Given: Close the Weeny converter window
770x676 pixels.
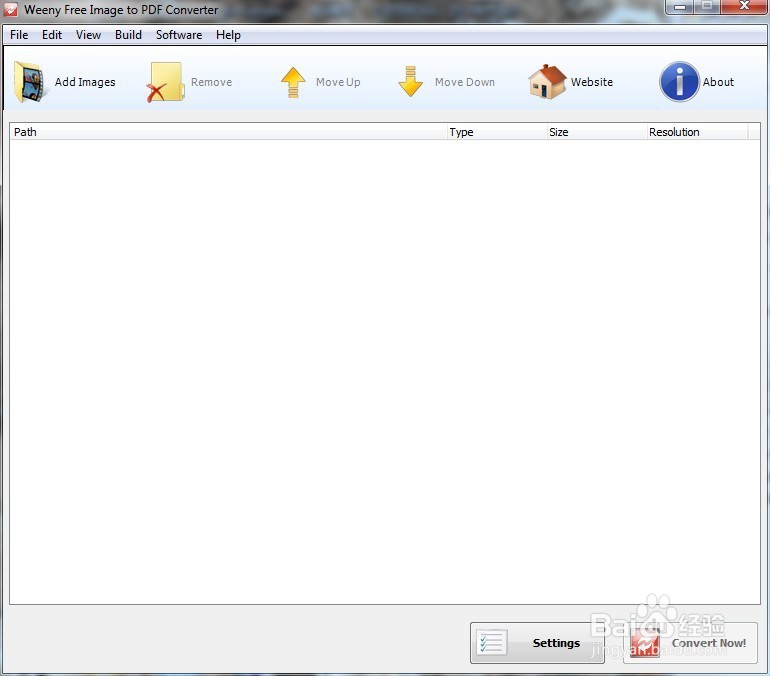Looking at the screenshot, I should click(x=744, y=6).
